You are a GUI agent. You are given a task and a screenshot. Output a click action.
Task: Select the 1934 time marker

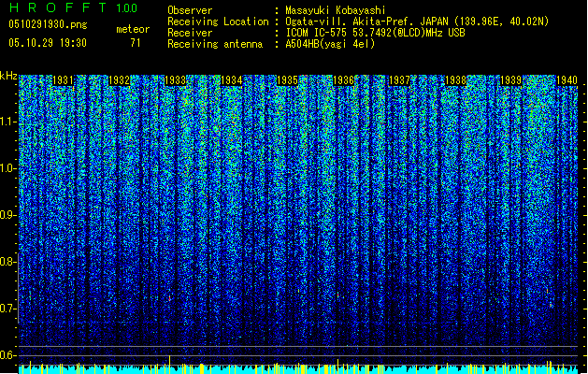point(232,80)
